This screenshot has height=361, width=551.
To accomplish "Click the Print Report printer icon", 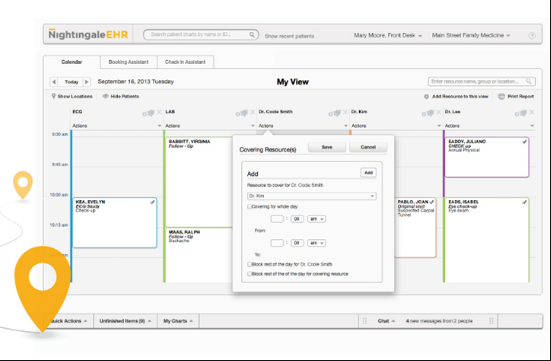I will (501, 96).
